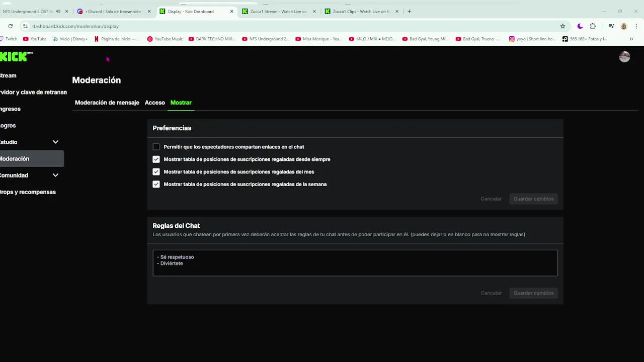Click Guardar cambios under Preferencias

(533, 199)
